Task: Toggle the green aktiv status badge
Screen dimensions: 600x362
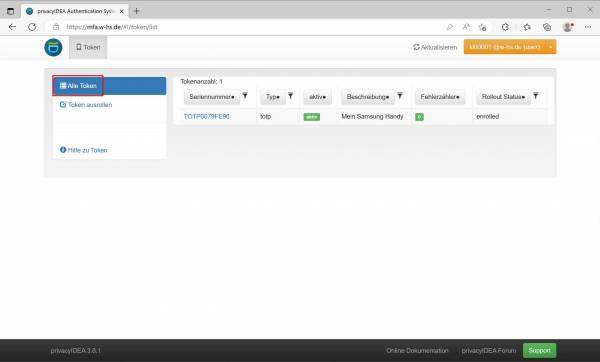Action: tap(311, 117)
